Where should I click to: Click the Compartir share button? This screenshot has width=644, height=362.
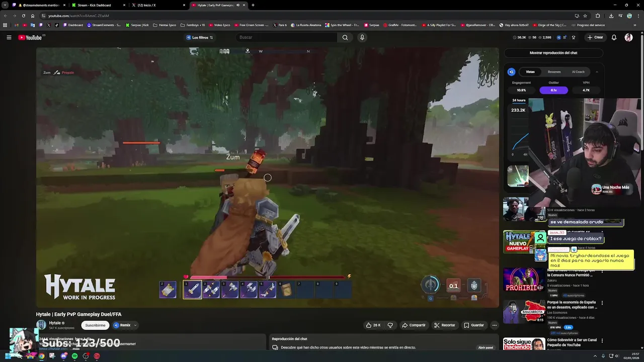tap(414, 325)
